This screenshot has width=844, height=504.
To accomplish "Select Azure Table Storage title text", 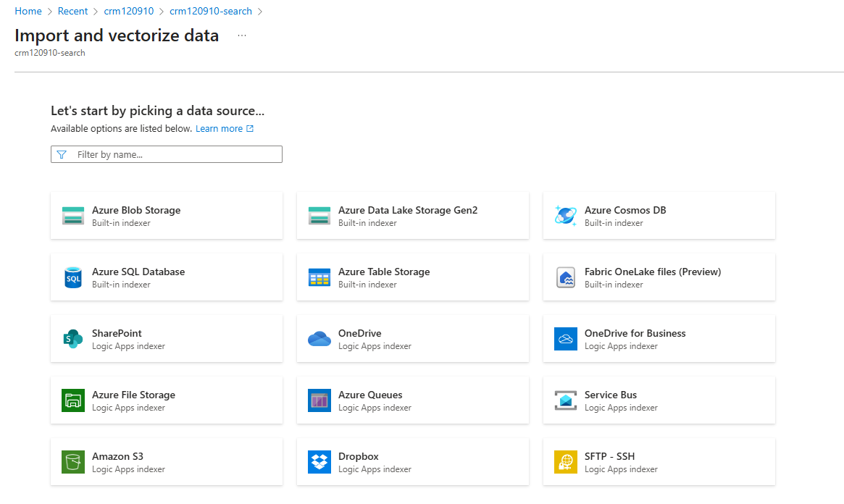I will (384, 272).
